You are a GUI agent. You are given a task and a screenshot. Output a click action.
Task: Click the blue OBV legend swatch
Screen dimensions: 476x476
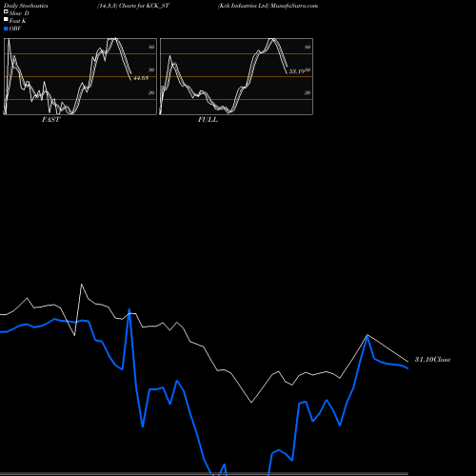pos(6,29)
